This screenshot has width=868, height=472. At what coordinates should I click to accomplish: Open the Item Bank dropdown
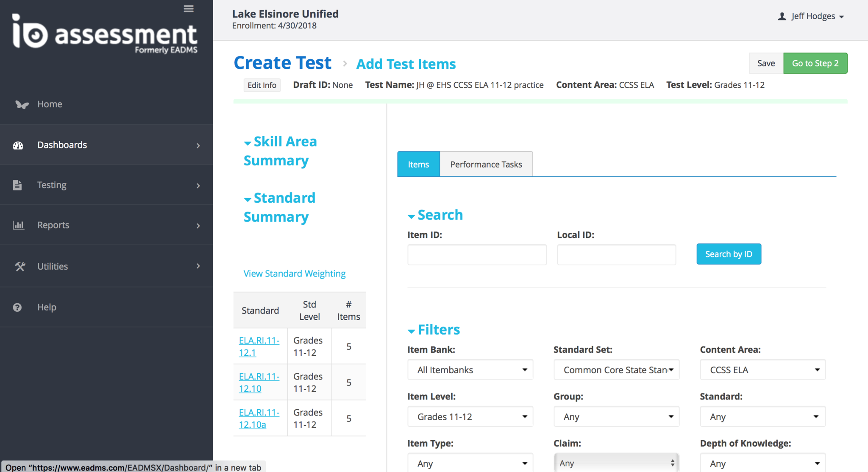[x=470, y=370]
